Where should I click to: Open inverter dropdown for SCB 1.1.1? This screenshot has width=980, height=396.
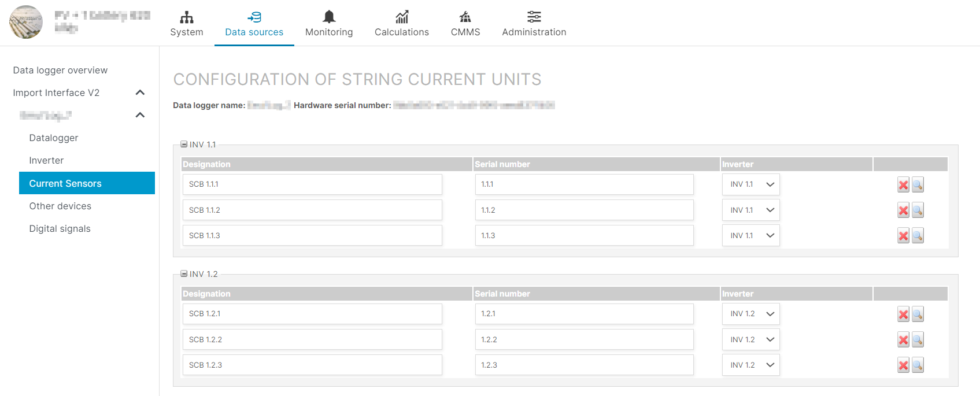coord(751,184)
